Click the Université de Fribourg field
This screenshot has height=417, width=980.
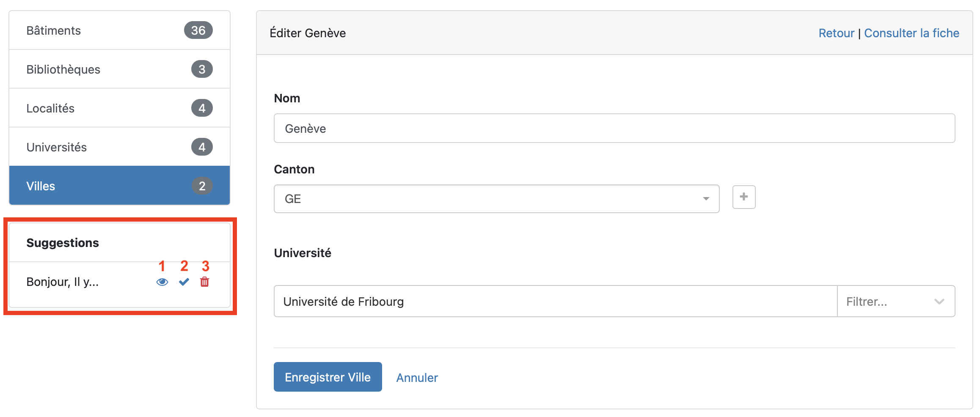tap(555, 302)
